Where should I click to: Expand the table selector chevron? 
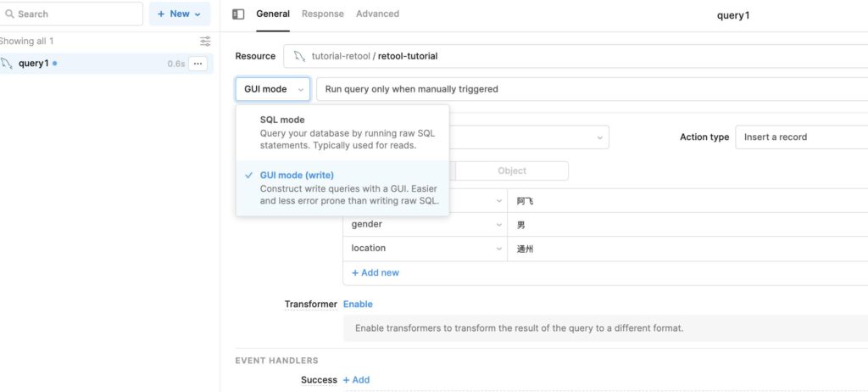pyautogui.click(x=599, y=137)
